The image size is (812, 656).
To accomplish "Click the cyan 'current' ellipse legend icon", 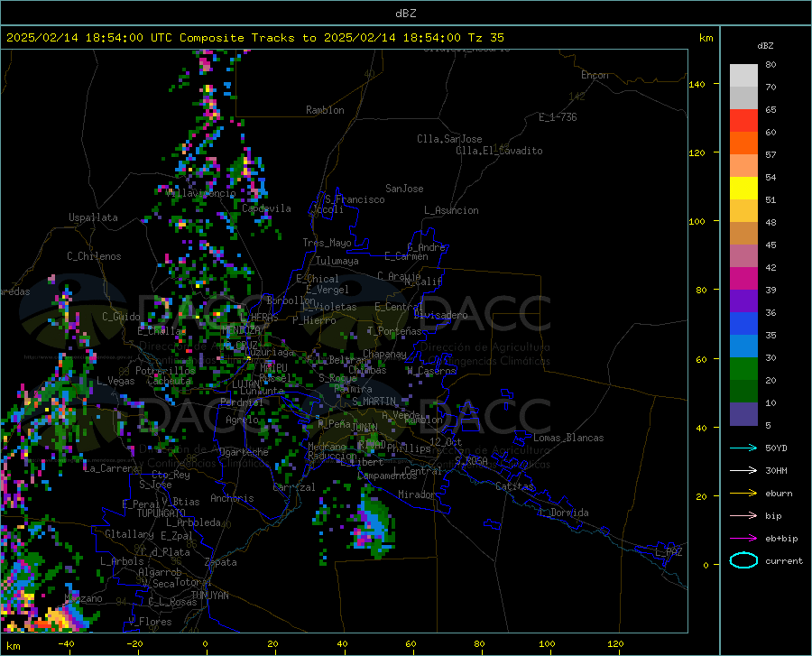I will 743,560.
